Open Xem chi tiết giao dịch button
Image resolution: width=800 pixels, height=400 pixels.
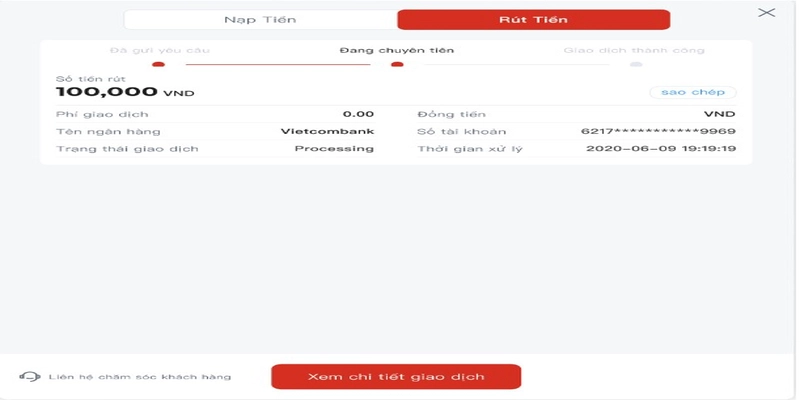(x=396, y=377)
